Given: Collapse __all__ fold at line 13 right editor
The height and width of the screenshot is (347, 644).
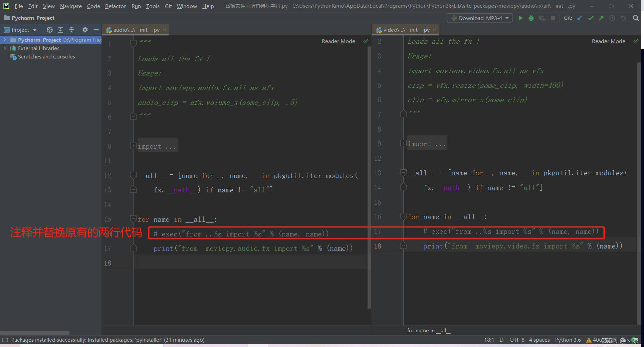Looking at the screenshot, I should (x=403, y=173).
